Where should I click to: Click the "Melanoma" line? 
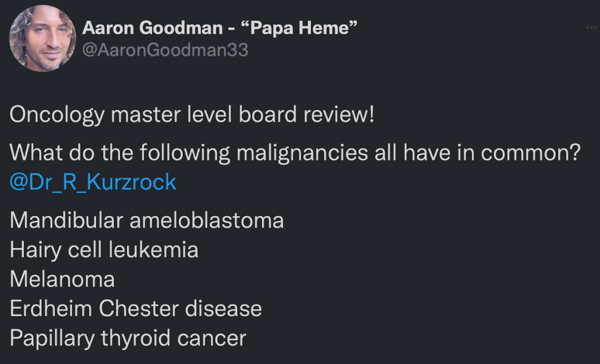[x=62, y=279]
